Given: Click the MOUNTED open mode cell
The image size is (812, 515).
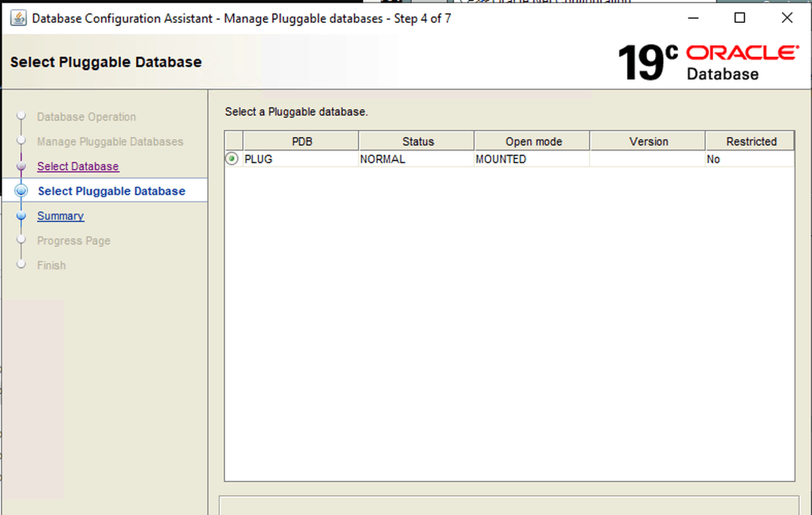Looking at the screenshot, I should pos(533,159).
